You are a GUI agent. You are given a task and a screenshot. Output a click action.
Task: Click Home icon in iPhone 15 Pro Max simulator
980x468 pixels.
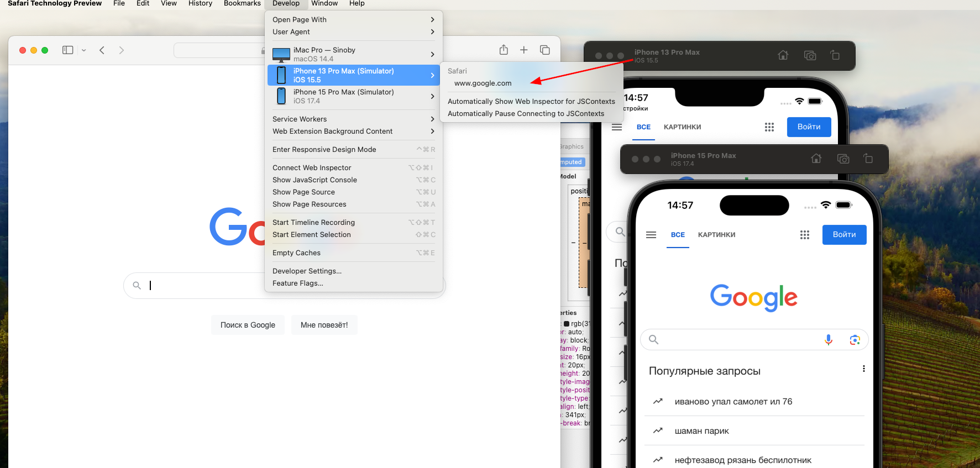[816, 159]
